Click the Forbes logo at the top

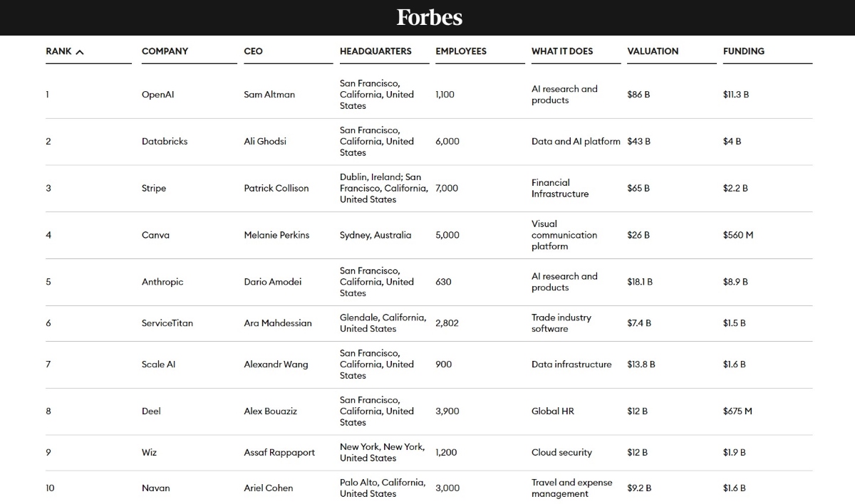(x=428, y=17)
